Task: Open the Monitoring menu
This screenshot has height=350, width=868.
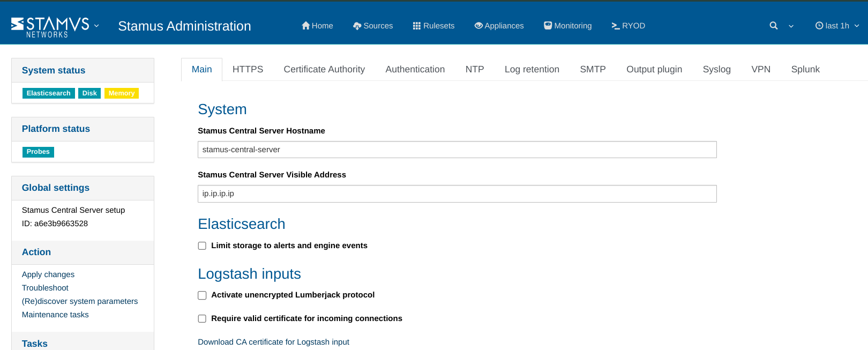Action: (x=568, y=26)
